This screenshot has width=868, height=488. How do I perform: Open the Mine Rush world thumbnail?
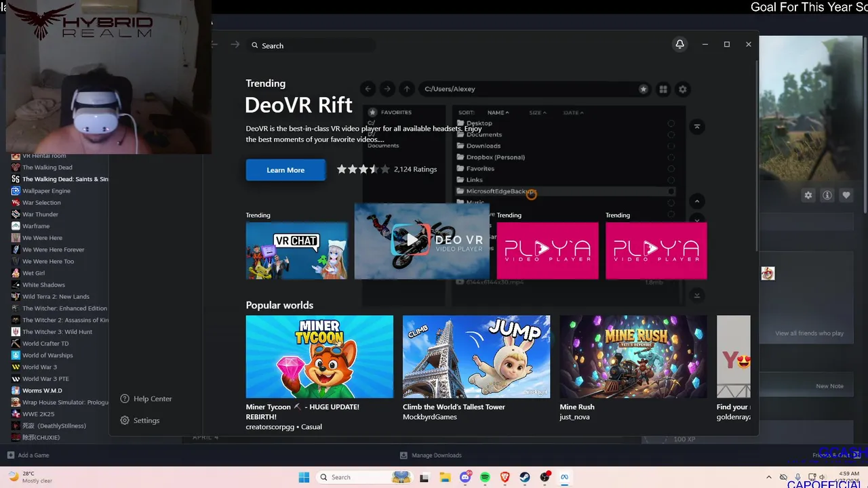pos(633,357)
